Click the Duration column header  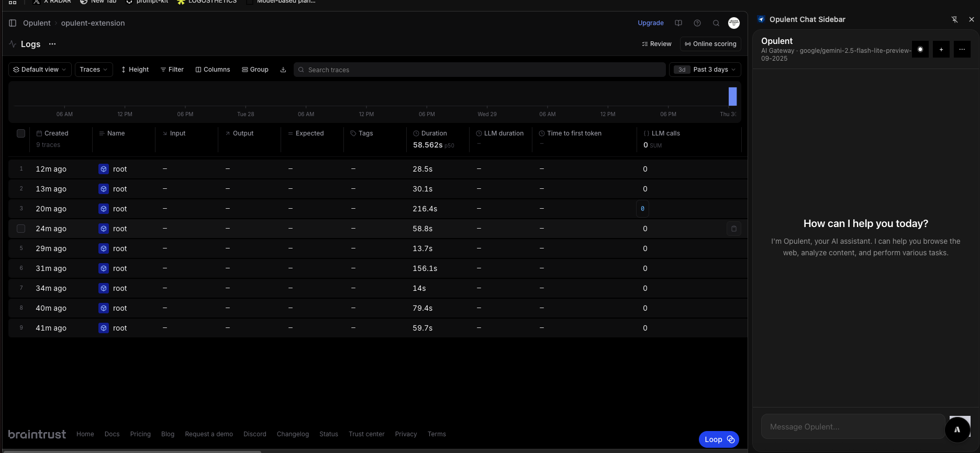click(x=430, y=133)
